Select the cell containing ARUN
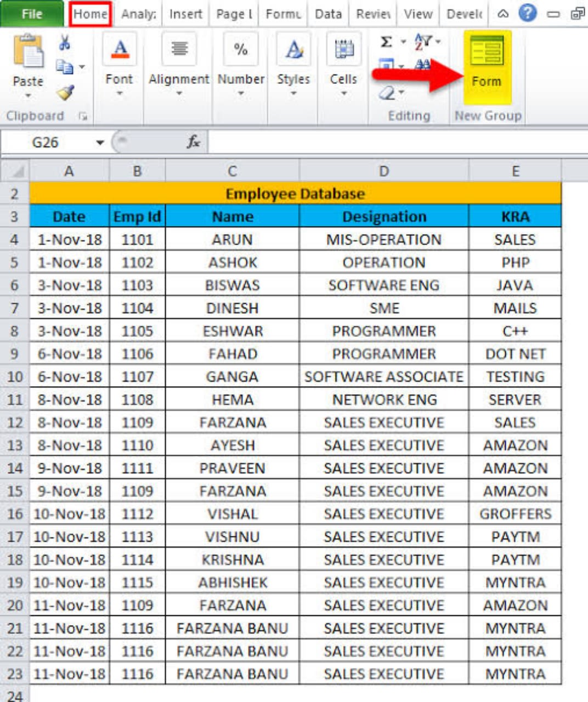This screenshot has height=702, width=588. [x=232, y=240]
